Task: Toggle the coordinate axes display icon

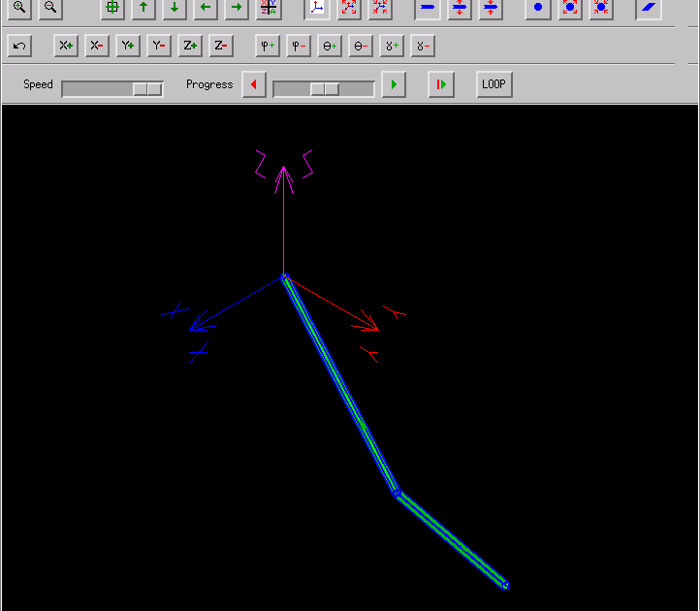Action: pyautogui.click(x=317, y=8)
